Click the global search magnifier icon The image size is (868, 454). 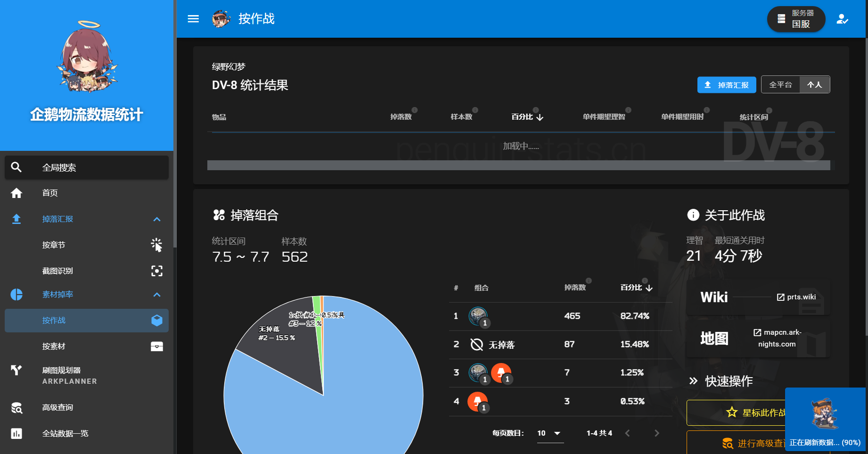16,167
